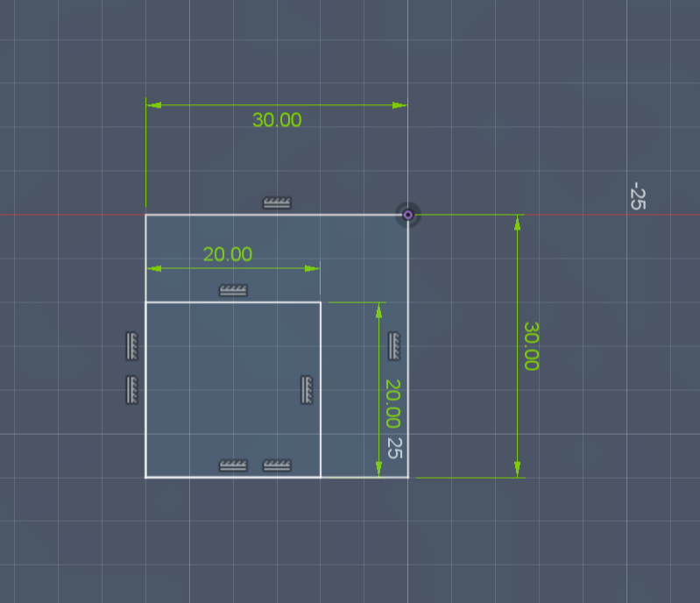Viewport: 700px width, 603px height.
Task: Select the vertical 30.00 dimension on the right
Action: pyautogui.click(x=531, y=346)
